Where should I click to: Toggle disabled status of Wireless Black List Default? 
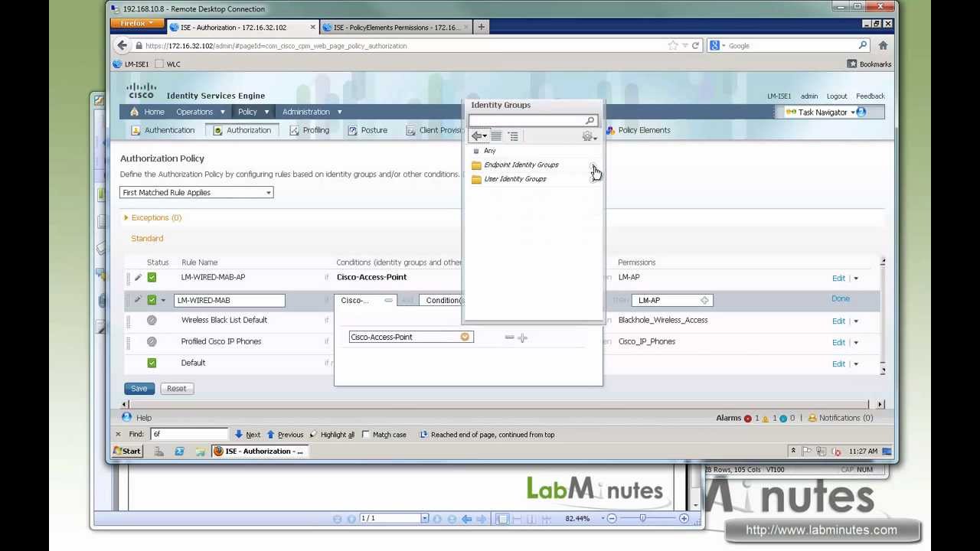pos(152,320)
